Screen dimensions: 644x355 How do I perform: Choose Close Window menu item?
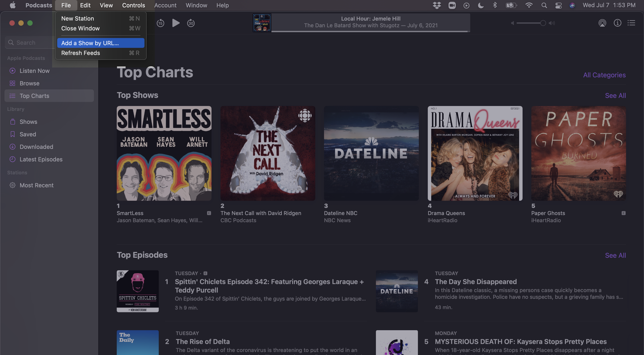click(100, 28)
